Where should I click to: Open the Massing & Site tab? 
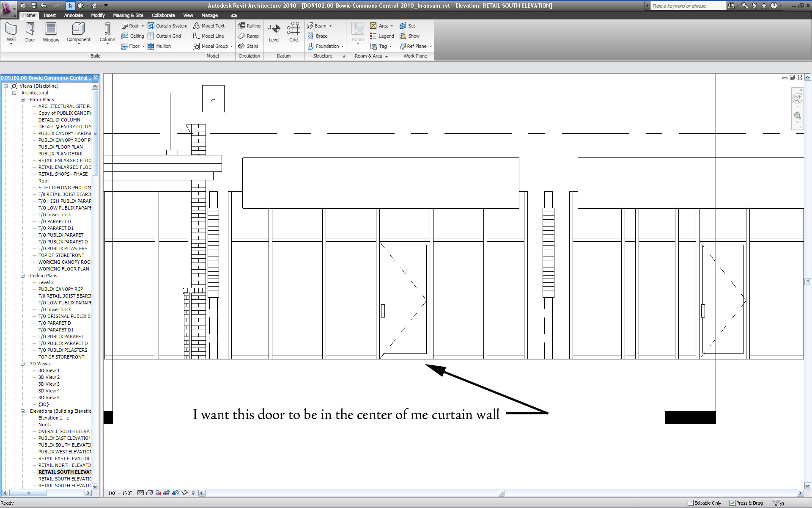pyautogui.click(x=128, y=15)
